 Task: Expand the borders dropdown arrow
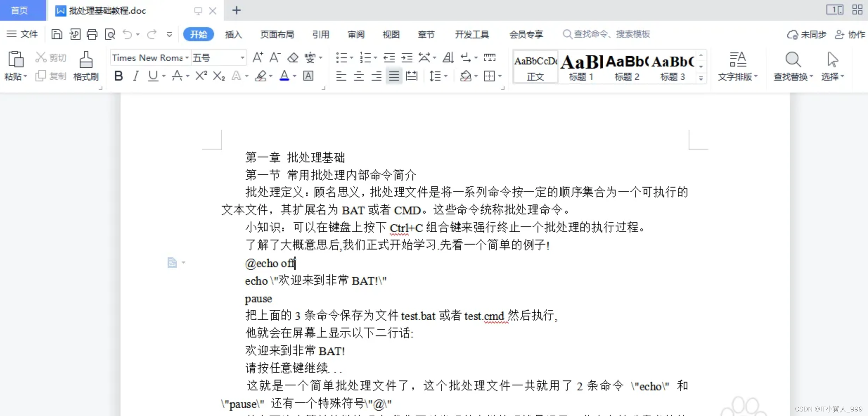500,76
